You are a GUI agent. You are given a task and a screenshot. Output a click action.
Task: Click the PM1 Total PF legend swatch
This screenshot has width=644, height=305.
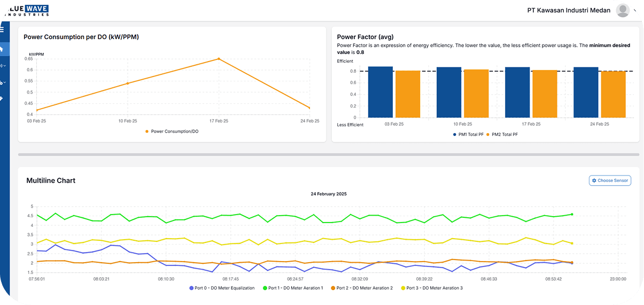tap(454, 134)
